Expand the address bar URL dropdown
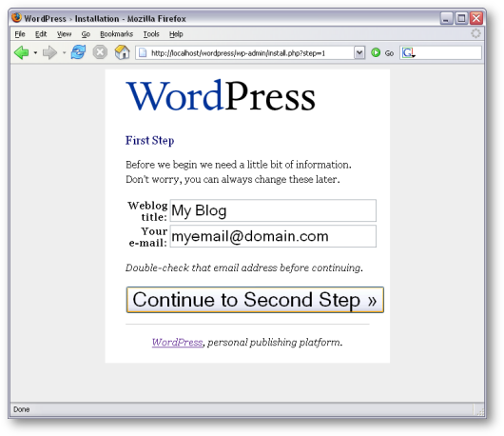This screenshot has width=504, height=436. tap(359, 52)
